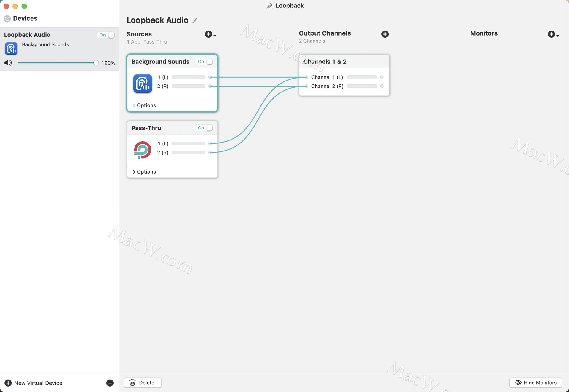Click the Hide Monitors button
569x392 pixels.
(x=536, y=383)
